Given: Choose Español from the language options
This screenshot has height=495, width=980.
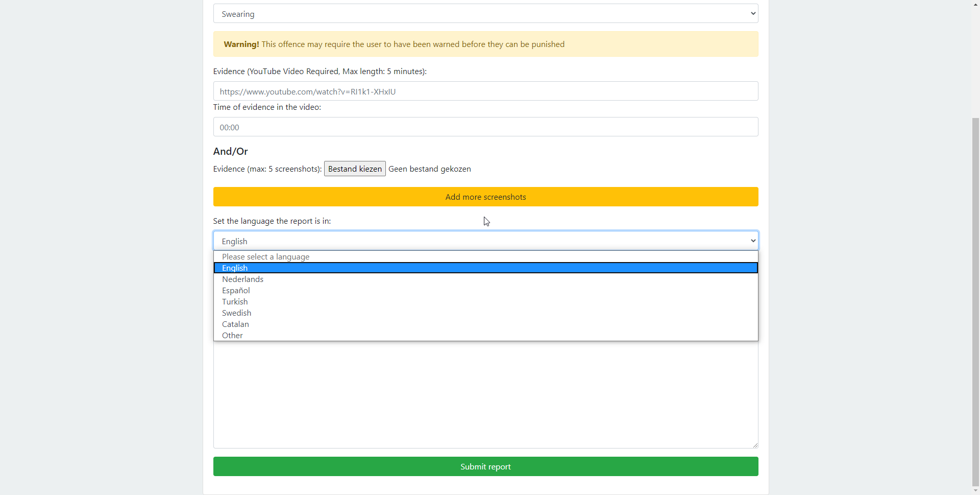Looking at the screenshot, I should [x=485, y=291].
